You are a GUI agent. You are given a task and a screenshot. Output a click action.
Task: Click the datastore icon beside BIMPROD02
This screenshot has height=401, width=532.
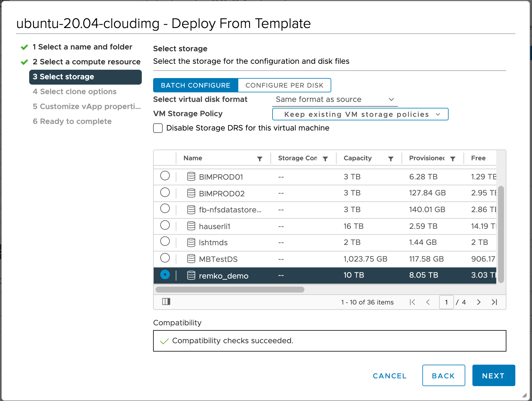(x=191, y=193)
